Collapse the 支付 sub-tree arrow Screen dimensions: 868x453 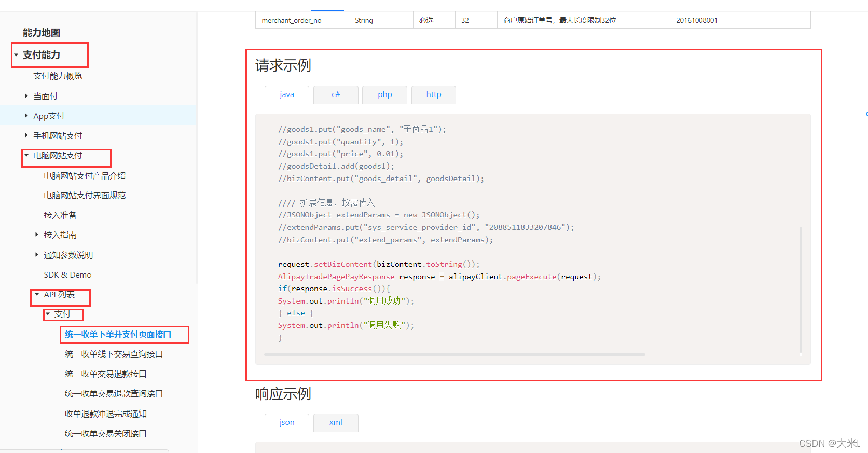coord(48,314)
